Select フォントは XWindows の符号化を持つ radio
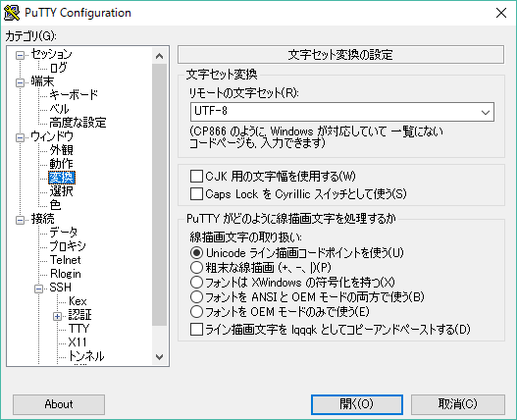The width and height of the screenshot is (517, 420). pyautogui.click(x=196, y=283)
